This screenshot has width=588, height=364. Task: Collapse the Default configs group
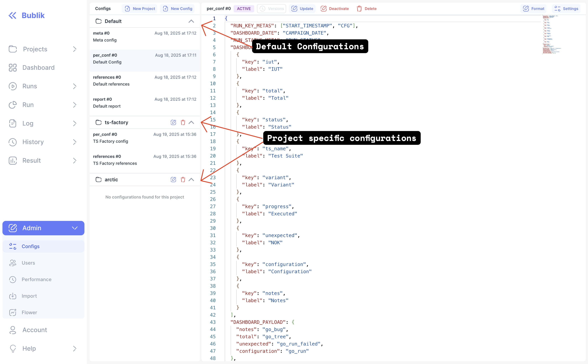191,21
